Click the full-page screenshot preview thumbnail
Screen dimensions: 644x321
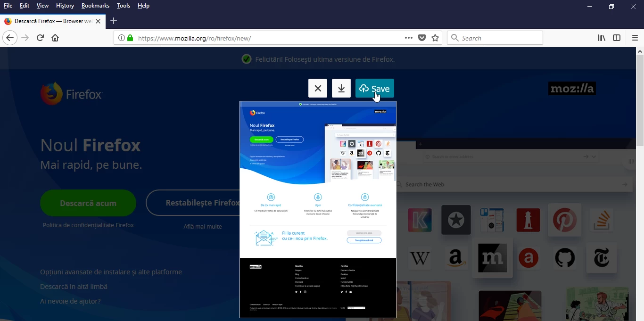pyautogui.click(x=318, y=209)
